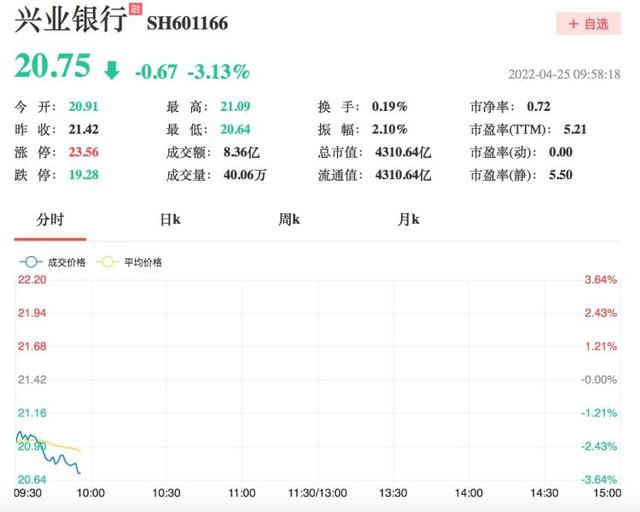
Task: Click the 22.20 price axis label
Action: pyautogui.click(x=32, y=280)
